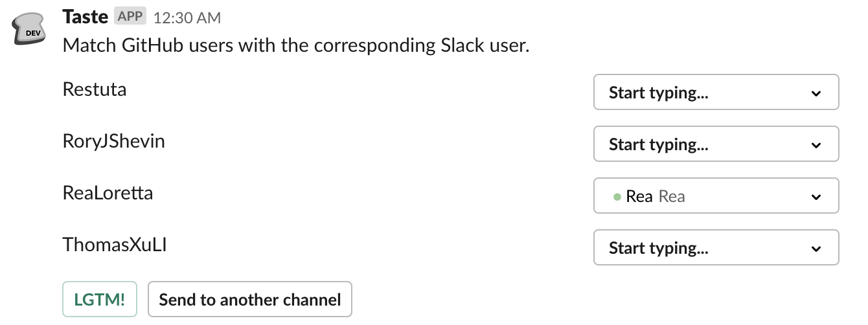Click the ReaLoretta GitHub username label

108,192
